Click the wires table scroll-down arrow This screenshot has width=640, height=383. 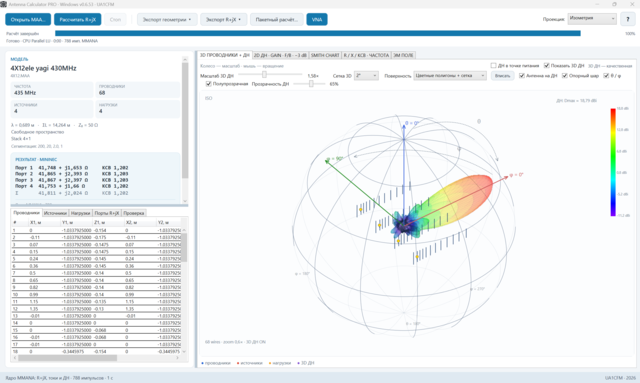click(184, 351)
